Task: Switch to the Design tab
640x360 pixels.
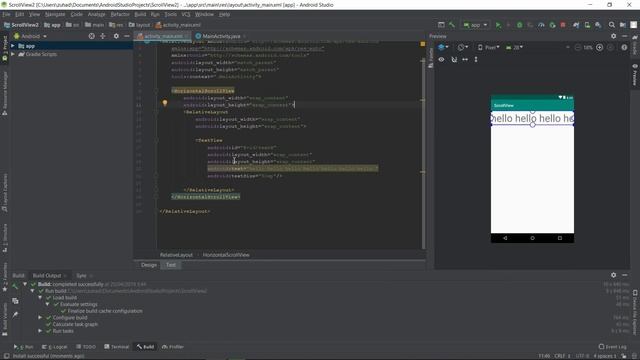Action: 149,265
